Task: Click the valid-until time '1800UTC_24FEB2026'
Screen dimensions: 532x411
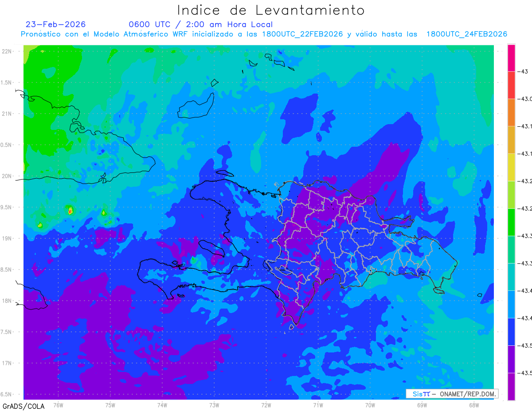Action: tap(467, 34)
